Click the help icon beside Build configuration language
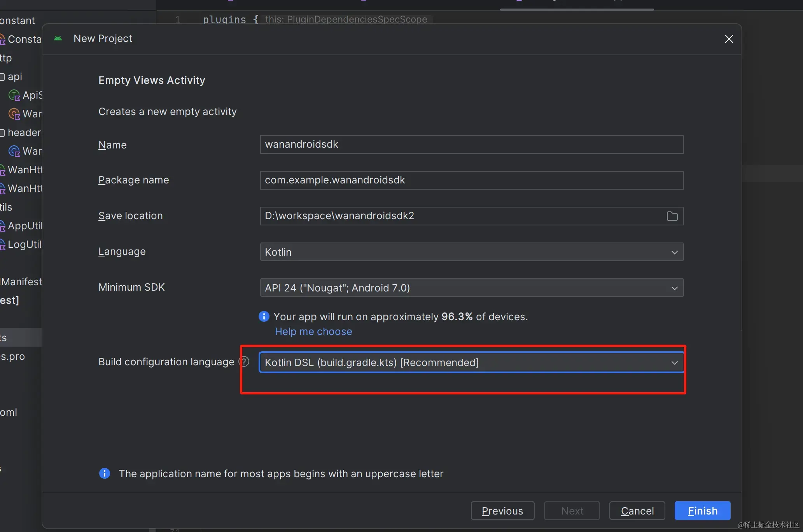 pos(244,361)
